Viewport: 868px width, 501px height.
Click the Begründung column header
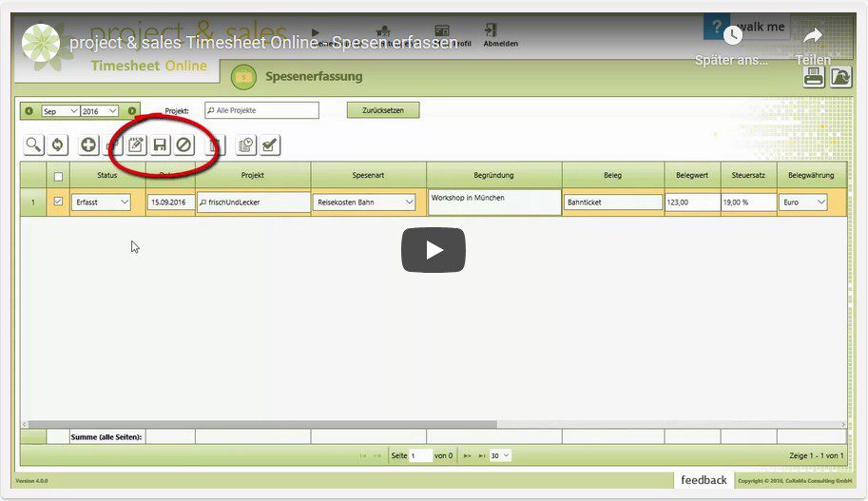pos(493,175)
